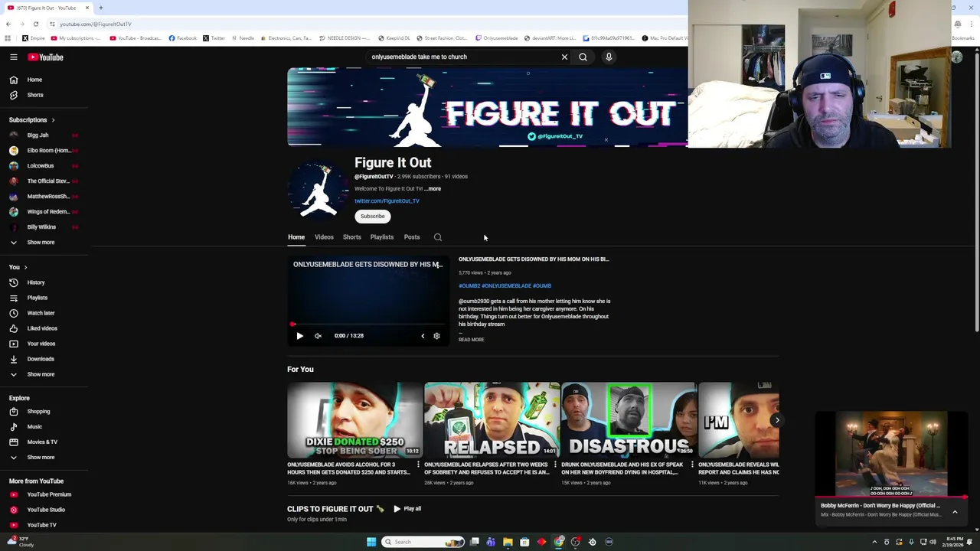Switch to channel Home tab
This screenshot has height=551, width=980.
pos(296,237)
